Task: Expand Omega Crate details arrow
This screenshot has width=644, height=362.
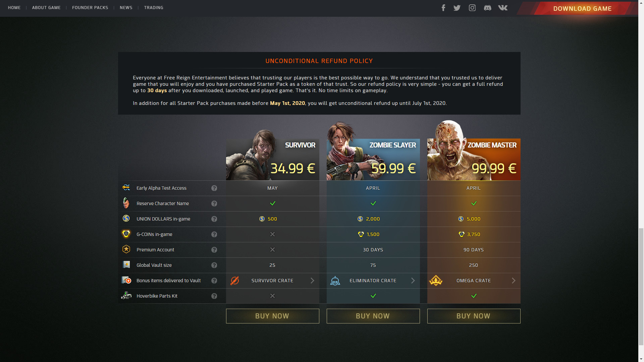Action: (x=514, y=281)
